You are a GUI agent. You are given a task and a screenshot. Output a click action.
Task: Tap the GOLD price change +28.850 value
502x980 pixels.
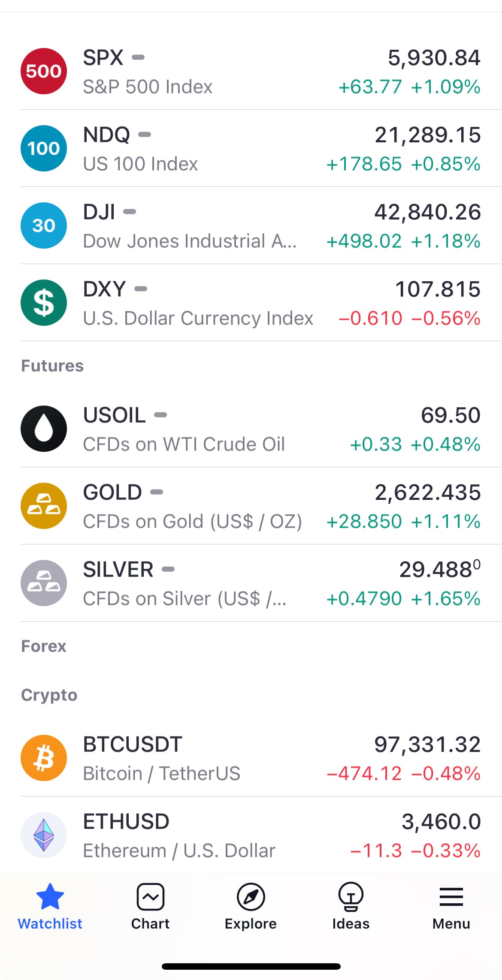tap(364, 522)
